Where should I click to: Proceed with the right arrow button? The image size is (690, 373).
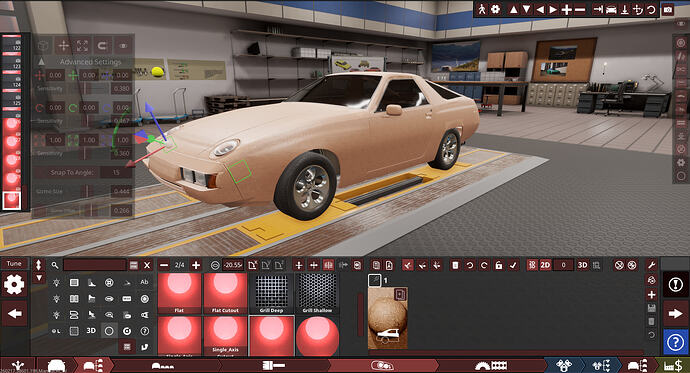click(x=675, y=314)
